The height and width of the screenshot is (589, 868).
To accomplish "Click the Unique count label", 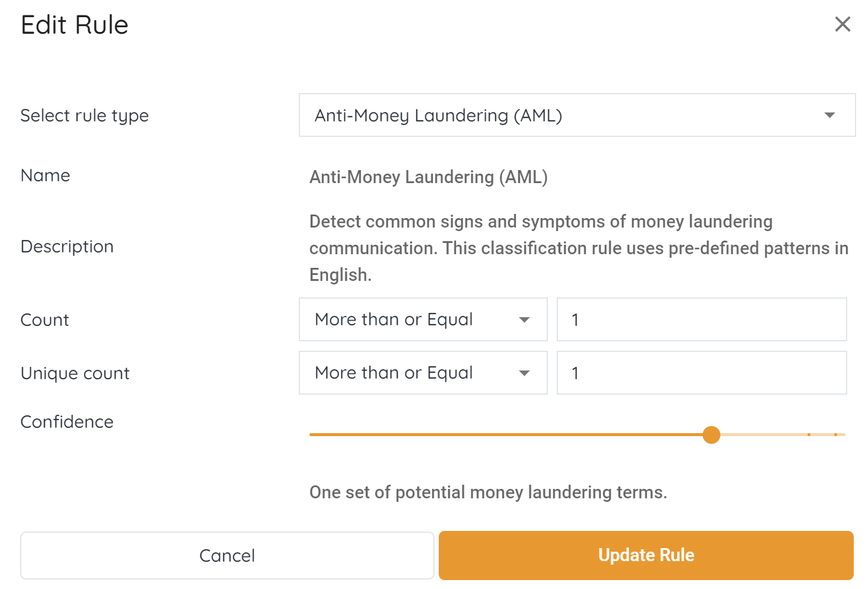I will point(75,373).
